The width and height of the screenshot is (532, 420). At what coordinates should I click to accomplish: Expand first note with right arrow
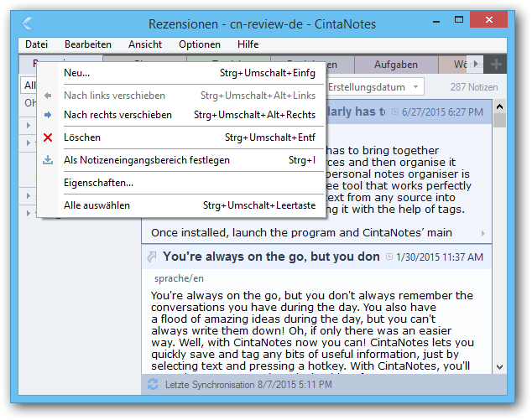[x=482, y=233]
